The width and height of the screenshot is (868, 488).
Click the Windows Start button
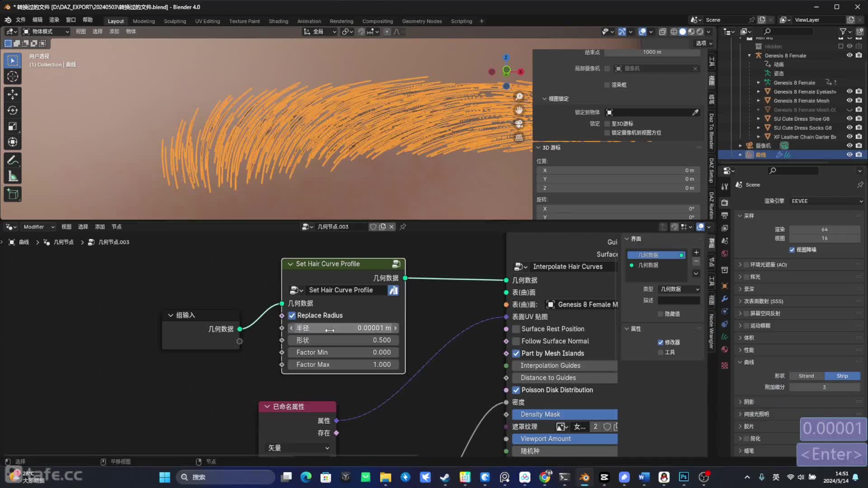pos(165,477)
